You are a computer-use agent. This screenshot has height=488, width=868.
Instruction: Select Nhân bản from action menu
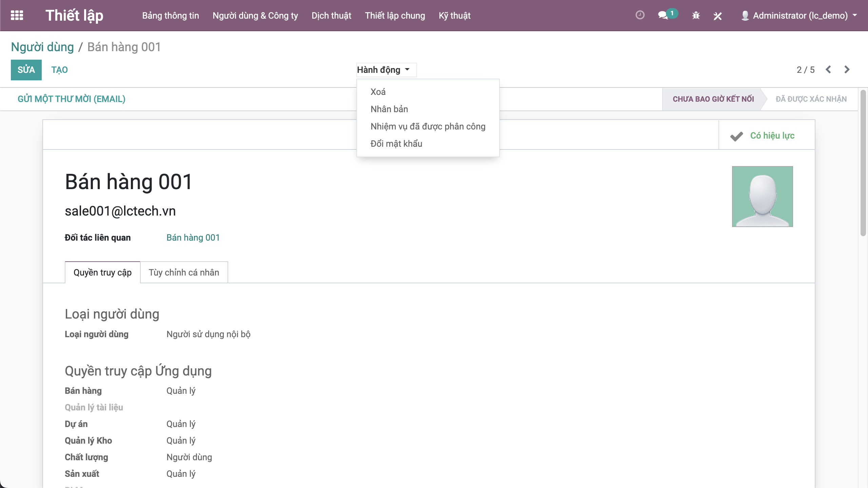(389, 109)
